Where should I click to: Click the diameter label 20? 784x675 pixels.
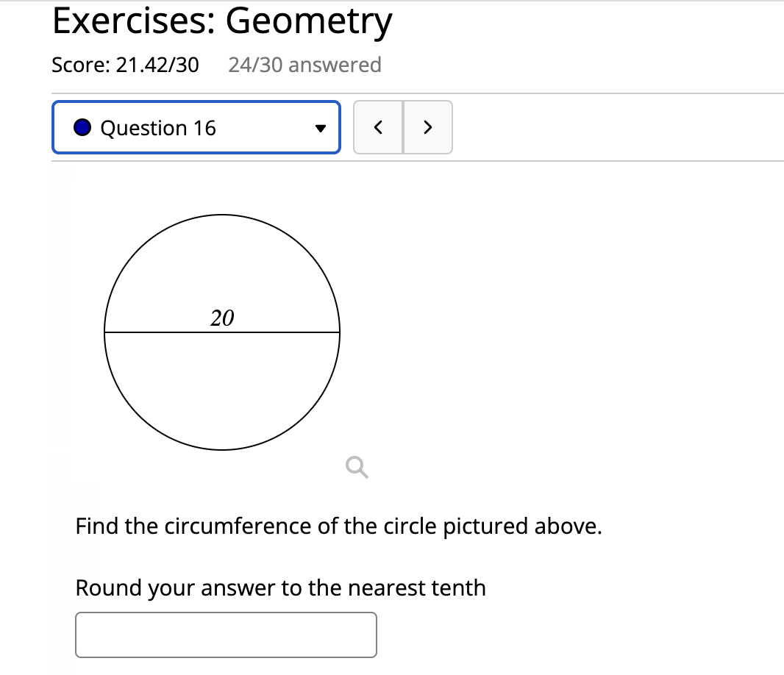pos(222,318)
